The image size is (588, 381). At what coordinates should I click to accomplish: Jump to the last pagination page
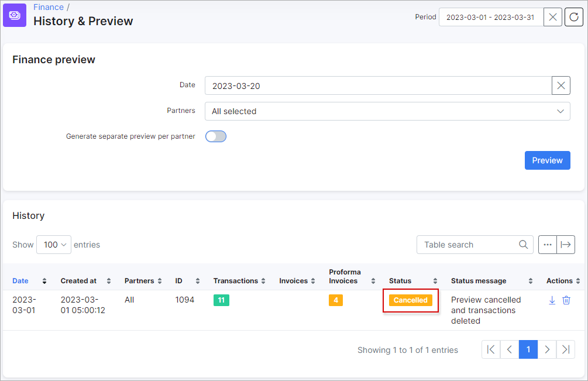565,349
